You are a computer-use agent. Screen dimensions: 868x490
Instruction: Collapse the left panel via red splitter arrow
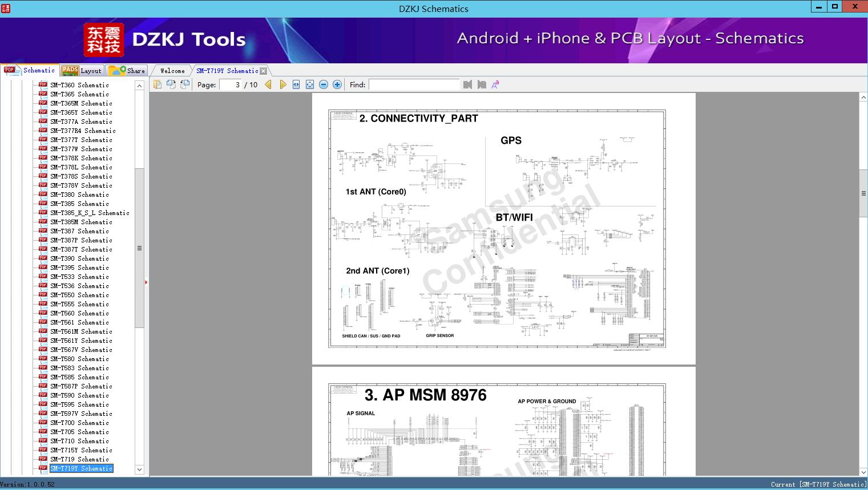click(x=146, y=282)
